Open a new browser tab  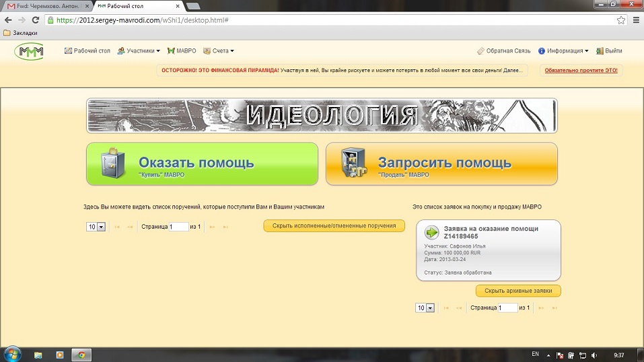pos(193,6)
